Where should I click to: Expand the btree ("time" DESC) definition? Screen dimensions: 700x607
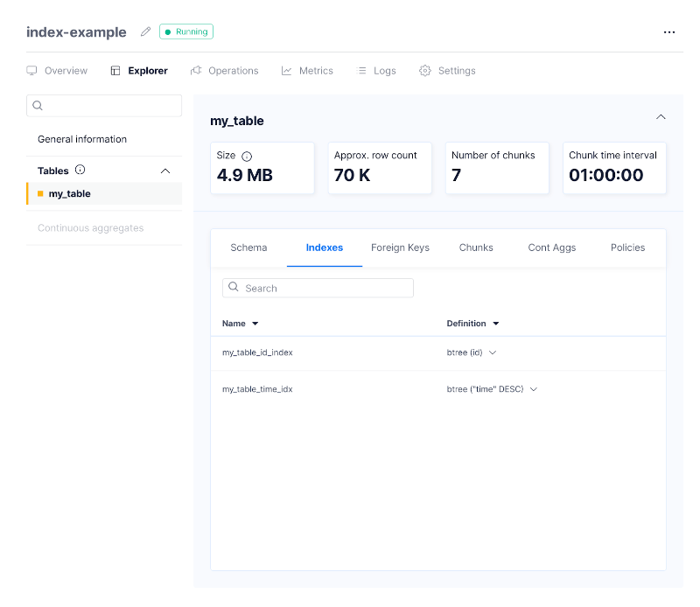(x=534, y=389)
